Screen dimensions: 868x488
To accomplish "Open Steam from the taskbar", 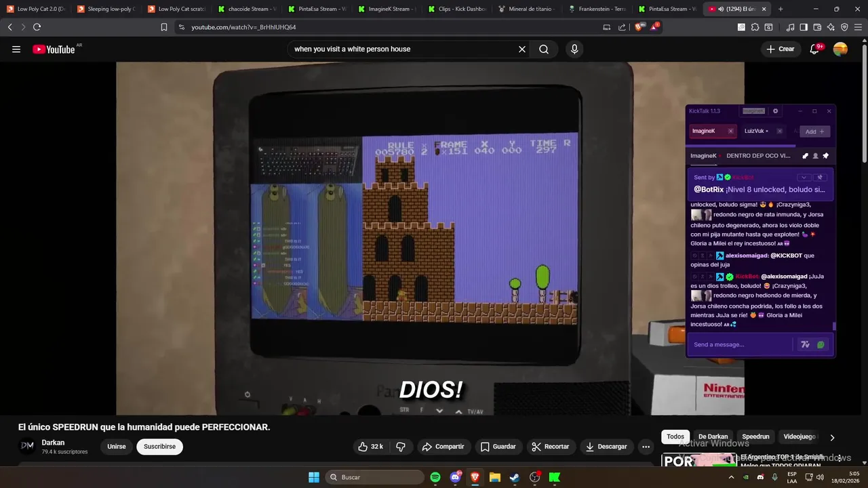I will [x=515, y=477].
